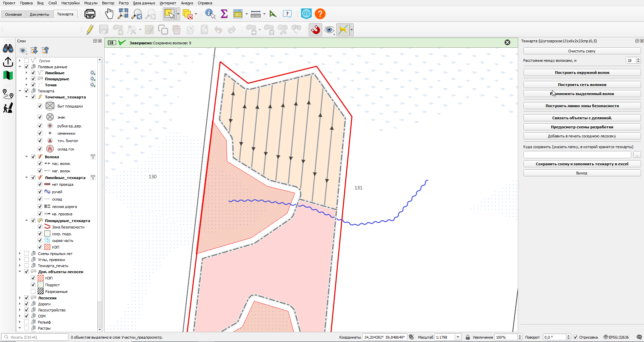The width and height of the screenshot is (644, 342).
Task: Toggle the Отрисовка render checkbox
Action: click(576, 337)
